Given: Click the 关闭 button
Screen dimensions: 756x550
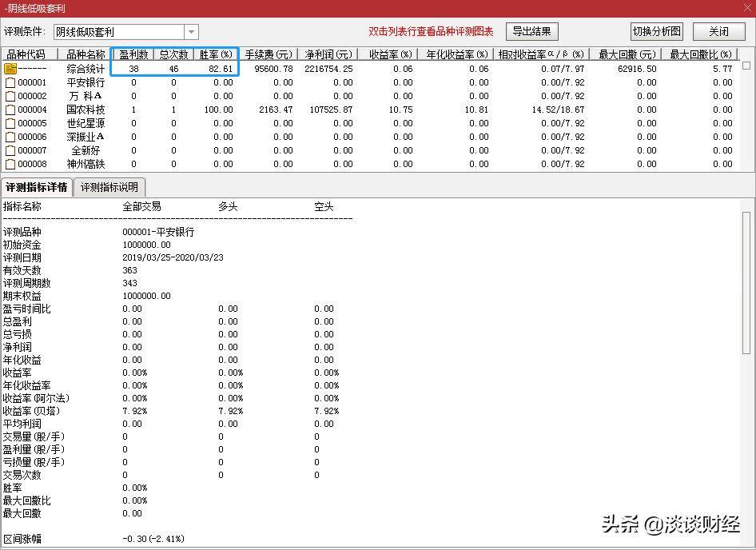Looking at the screenshot, I should tap(718, 31).
